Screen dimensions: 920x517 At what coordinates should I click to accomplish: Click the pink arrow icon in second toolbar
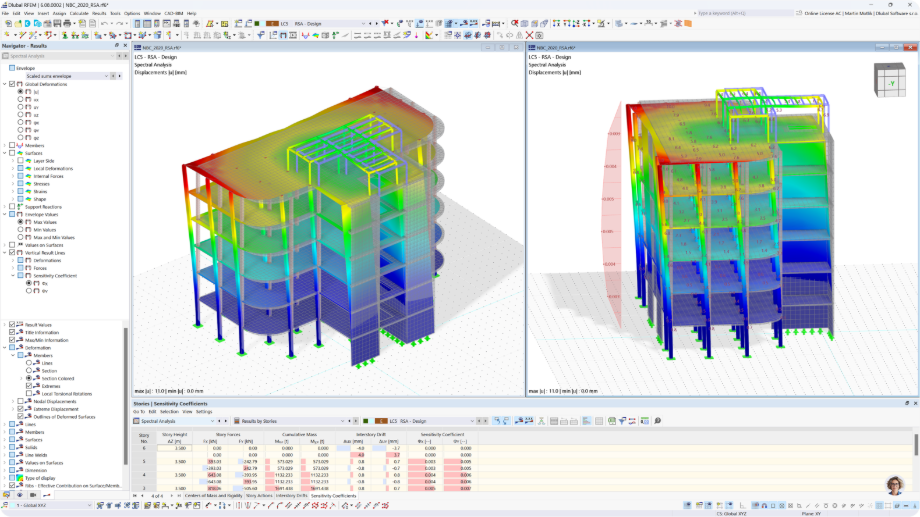click(x=417, y=35)
